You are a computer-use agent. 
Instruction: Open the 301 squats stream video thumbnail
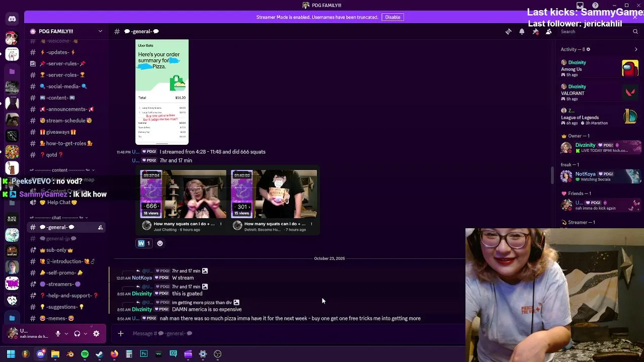(x=274, y=194)
